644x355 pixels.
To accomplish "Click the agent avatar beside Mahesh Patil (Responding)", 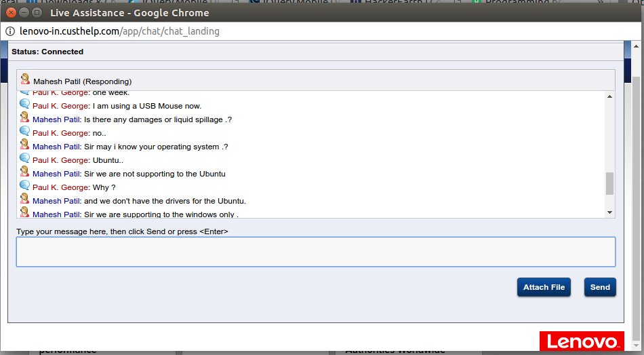I will [25, 79].
